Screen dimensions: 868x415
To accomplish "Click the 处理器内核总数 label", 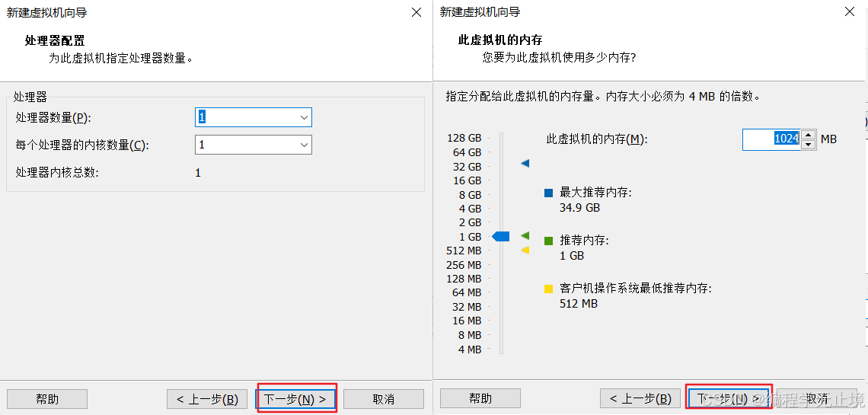I will point(57,173).
